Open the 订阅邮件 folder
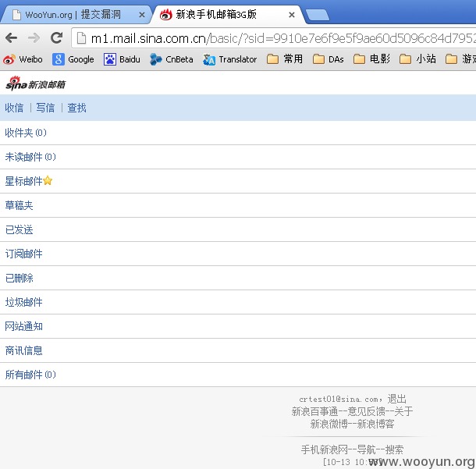The height and width of the screenshot is (469, 476). 23,254
